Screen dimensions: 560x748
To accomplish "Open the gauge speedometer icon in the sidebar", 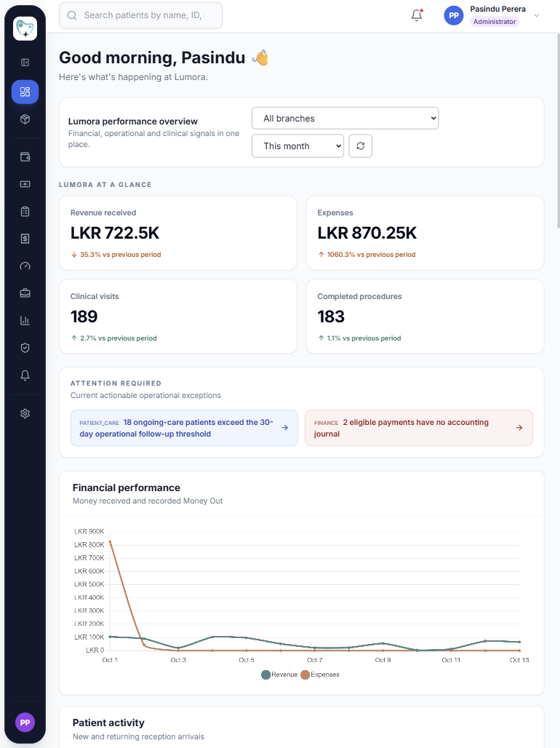I will click(x=25, y=266).
